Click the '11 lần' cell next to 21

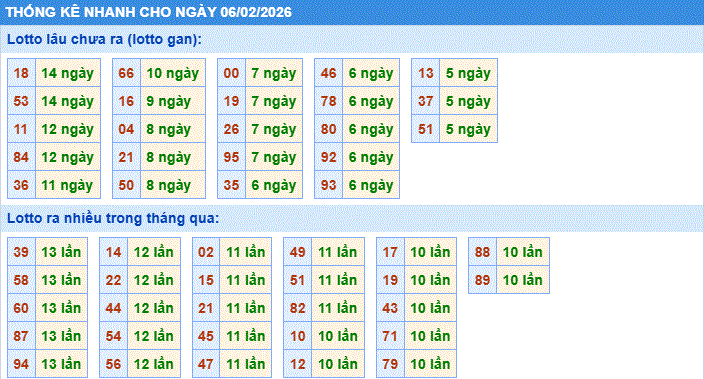(x=246, y=308)
